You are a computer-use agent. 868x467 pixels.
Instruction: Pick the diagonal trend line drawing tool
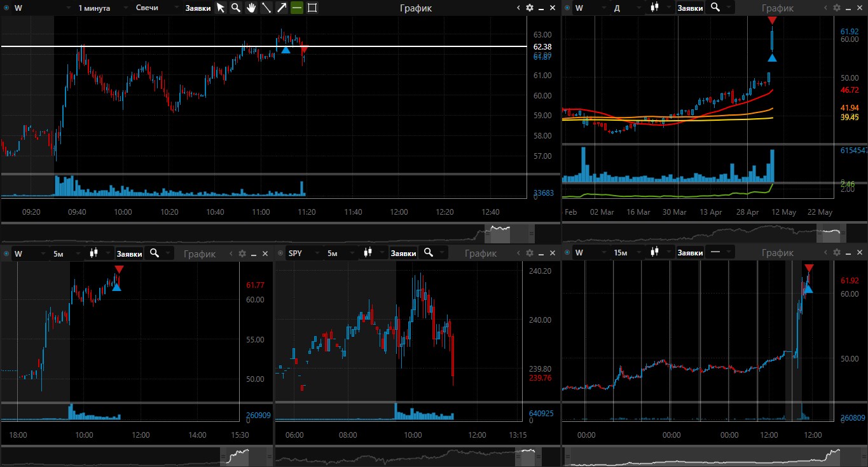pos(266,8)
